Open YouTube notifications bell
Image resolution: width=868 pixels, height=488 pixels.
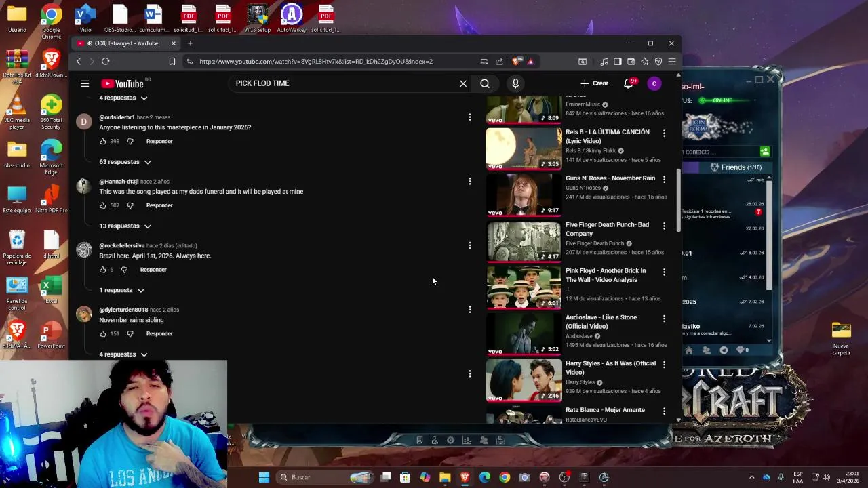[x=629, y=83]
